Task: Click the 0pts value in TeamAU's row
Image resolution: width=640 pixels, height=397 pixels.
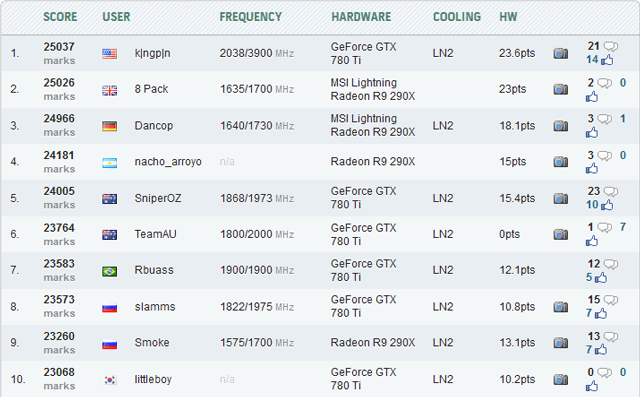Action: (x=509, y=234)
